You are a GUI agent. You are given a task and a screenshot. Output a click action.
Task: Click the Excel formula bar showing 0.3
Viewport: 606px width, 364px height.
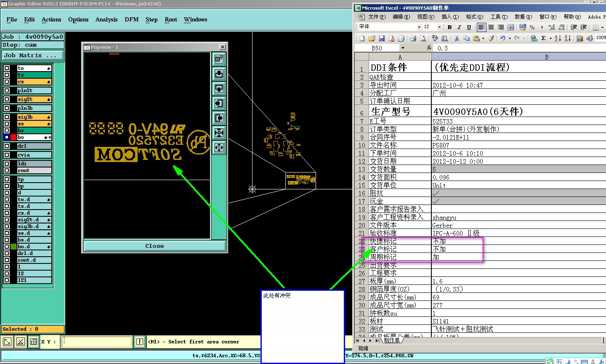tap(520, 48)
